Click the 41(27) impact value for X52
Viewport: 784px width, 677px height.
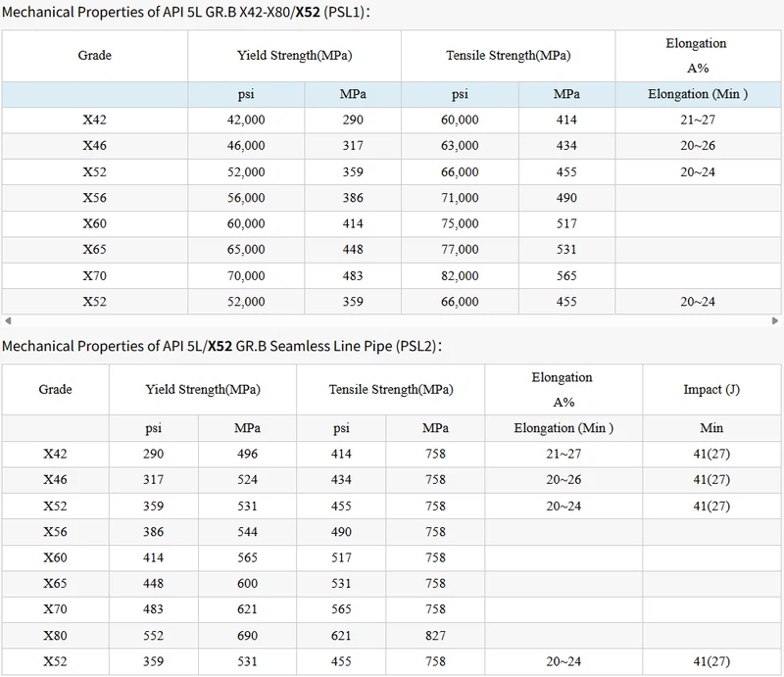click(x=710, y=505)
